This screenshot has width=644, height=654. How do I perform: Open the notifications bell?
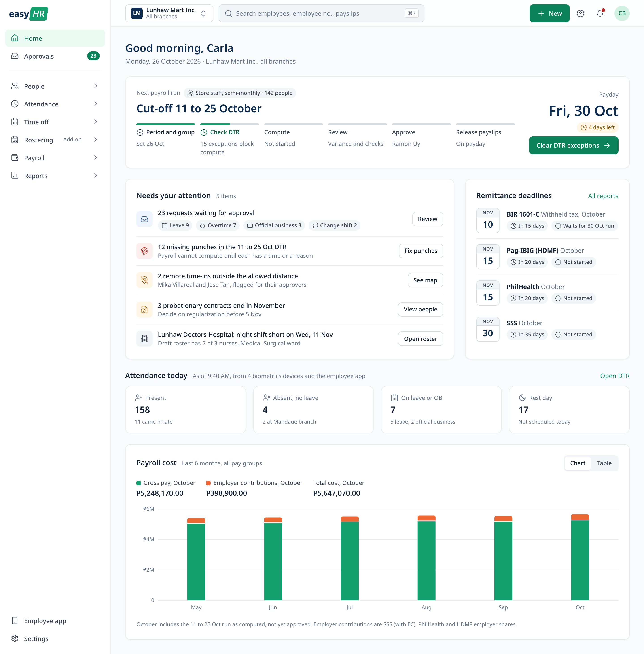[600, 14]
